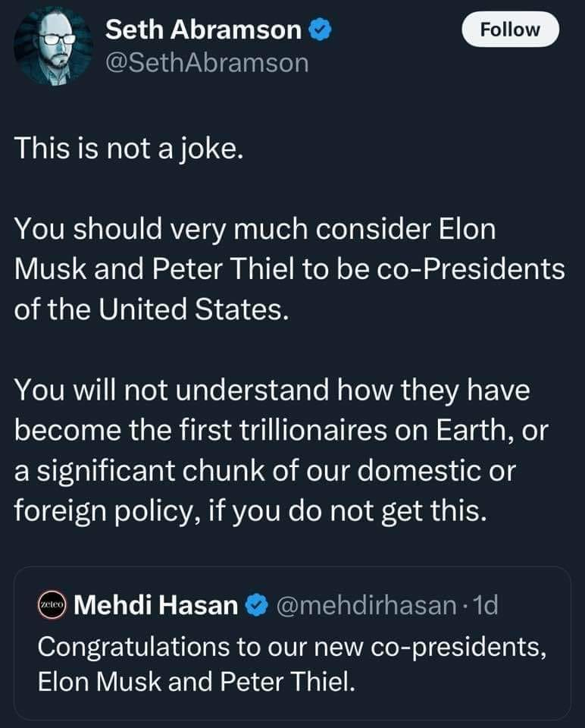
Task: Click Seth Abramson's blue verified badge
Action: [x=320, y=30]
